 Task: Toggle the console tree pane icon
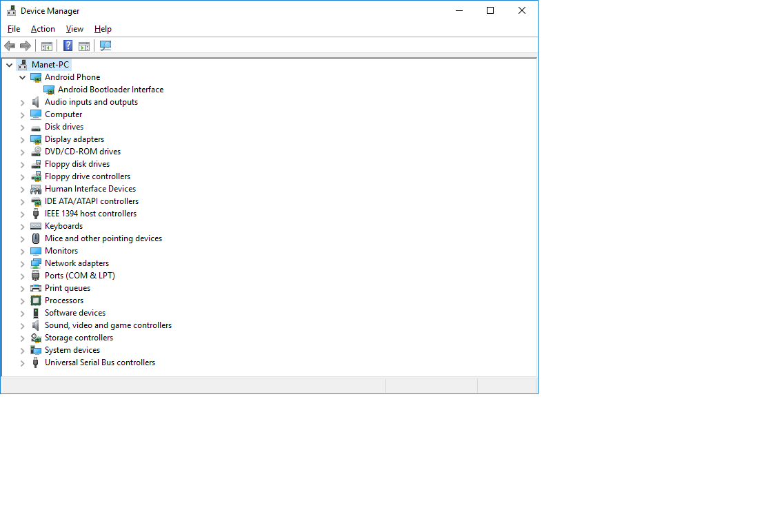click(x=47, y=46)
